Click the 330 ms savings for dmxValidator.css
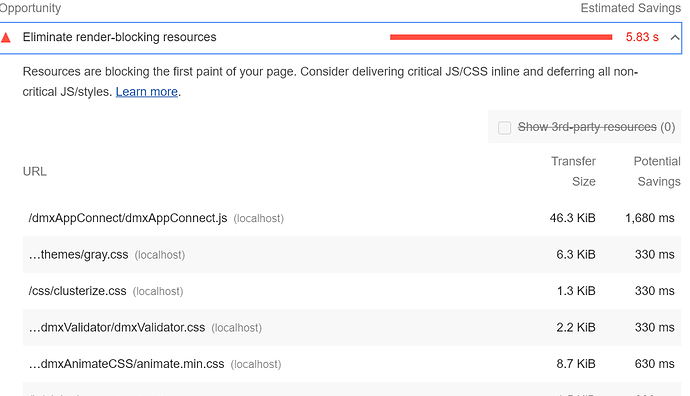This screenshot has height=396, width=690. (654, 327)
